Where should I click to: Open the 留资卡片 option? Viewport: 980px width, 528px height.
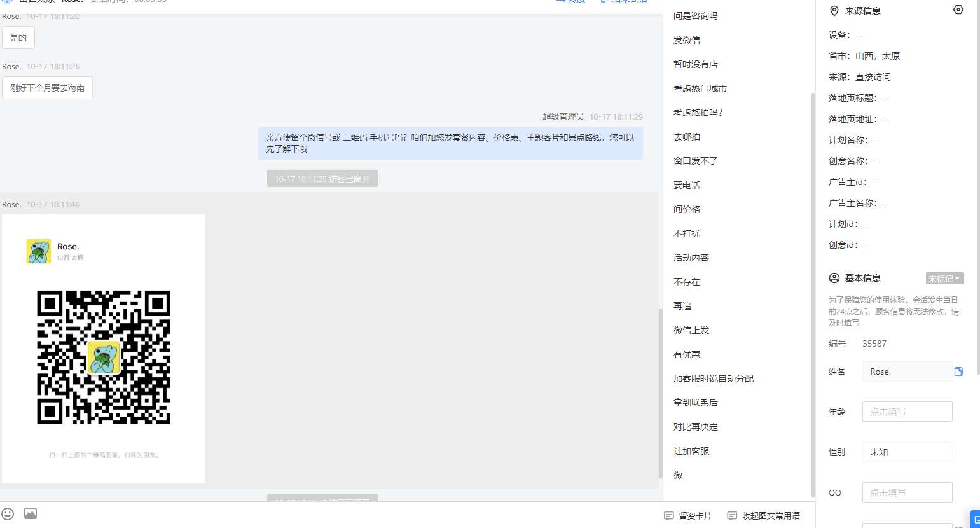click(x=688, y=516)
